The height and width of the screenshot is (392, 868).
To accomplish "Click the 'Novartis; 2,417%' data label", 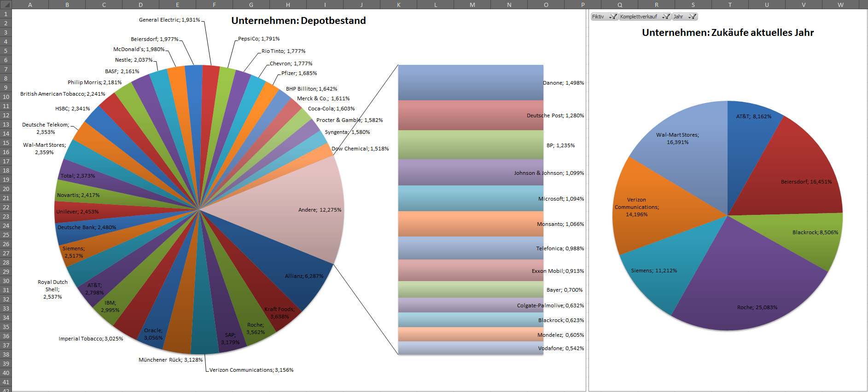I will pos(78,195).
